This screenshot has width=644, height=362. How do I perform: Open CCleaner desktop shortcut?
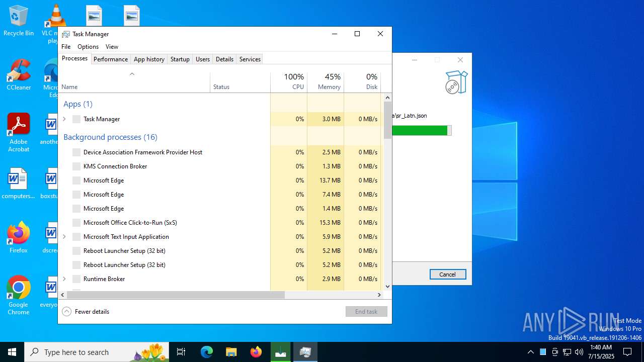click(19, 75)
